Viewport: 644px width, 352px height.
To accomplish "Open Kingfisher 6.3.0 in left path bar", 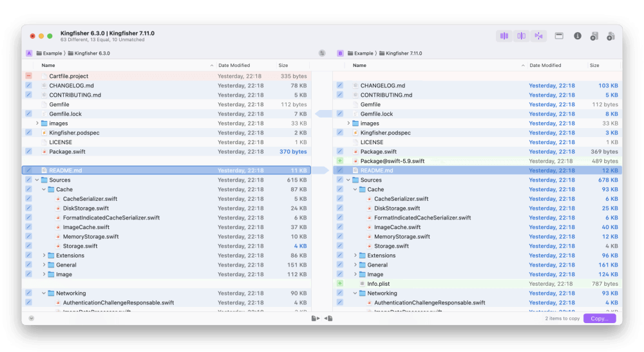I will coord(89,53).
